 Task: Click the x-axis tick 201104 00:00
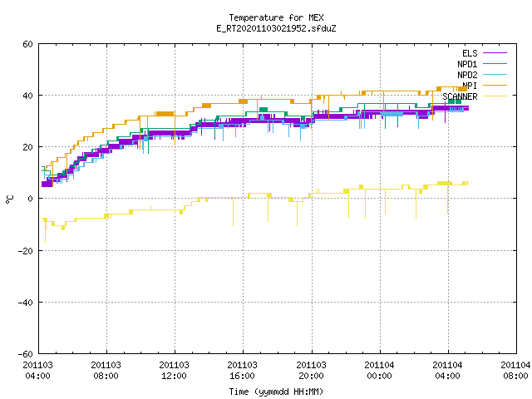point(379,371)
